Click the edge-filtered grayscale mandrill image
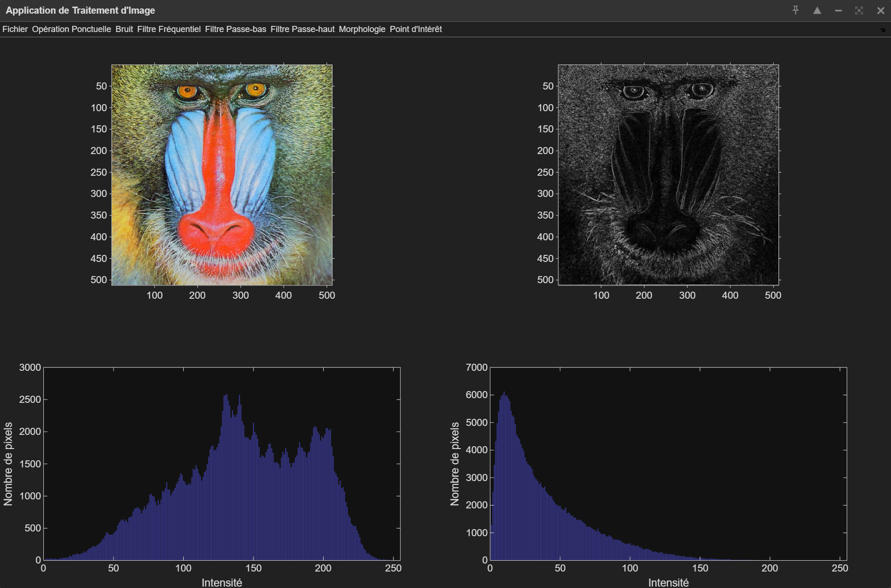The height and width of the screenshot is (588, 891). (668, 175)
